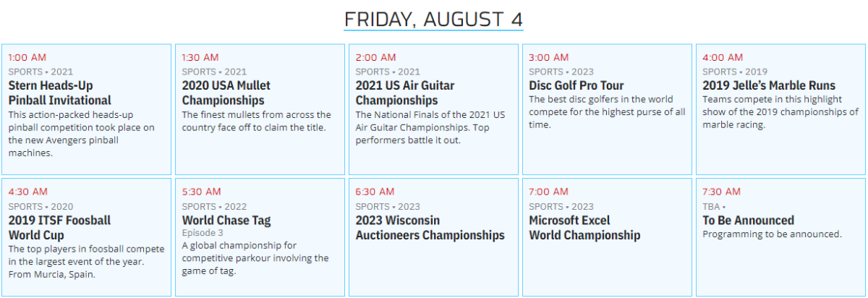
Task: Open 2021 US Air Guitar Championships
Action: pos(405,93)
